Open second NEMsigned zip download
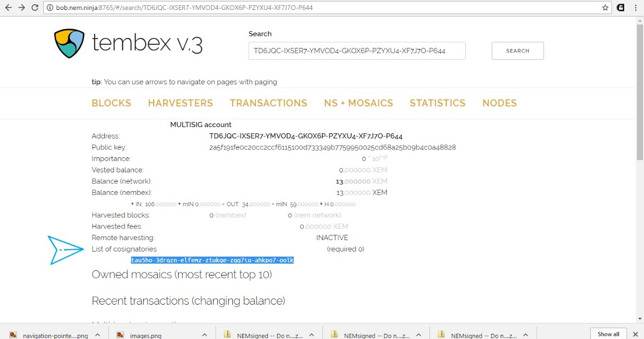This screenshot has width=644, height=339. [x=377, y=335]
